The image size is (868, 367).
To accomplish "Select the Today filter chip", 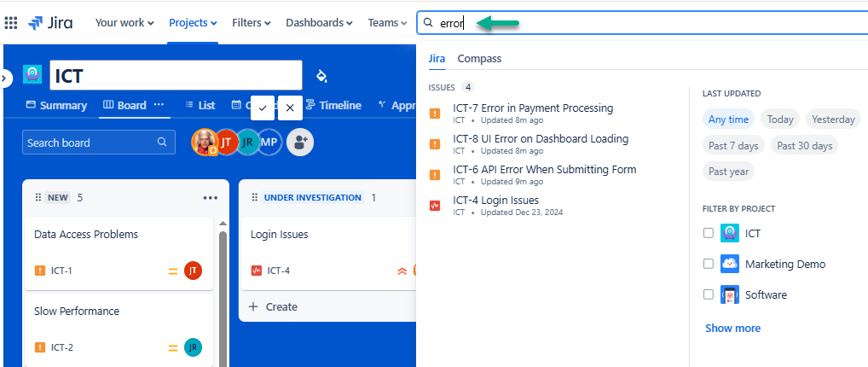I will click(780, 119).
